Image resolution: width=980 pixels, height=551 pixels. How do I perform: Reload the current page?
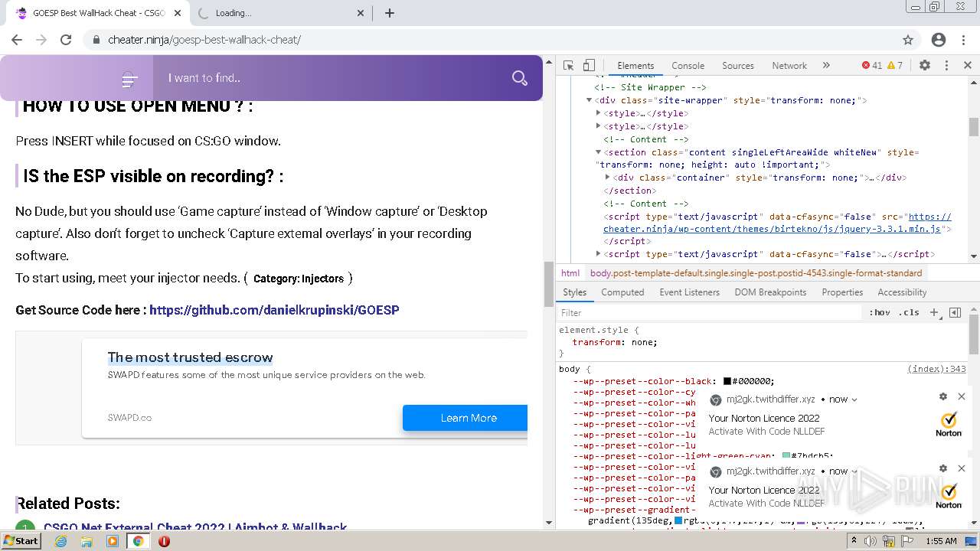point(66,40)
